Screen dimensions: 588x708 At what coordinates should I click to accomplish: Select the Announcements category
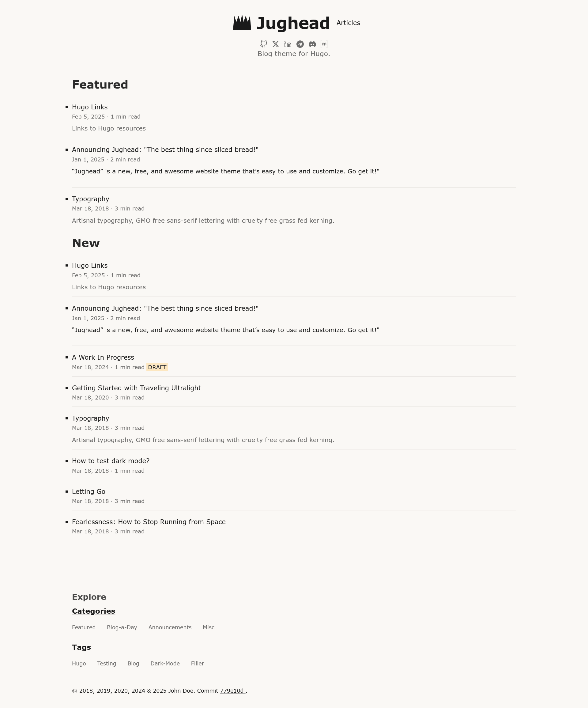point(170,627)
